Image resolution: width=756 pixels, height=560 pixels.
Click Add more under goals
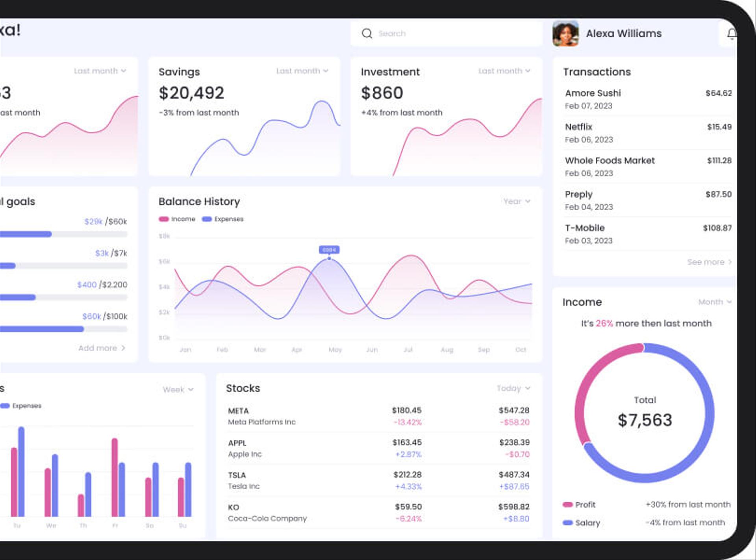[102, 348]
